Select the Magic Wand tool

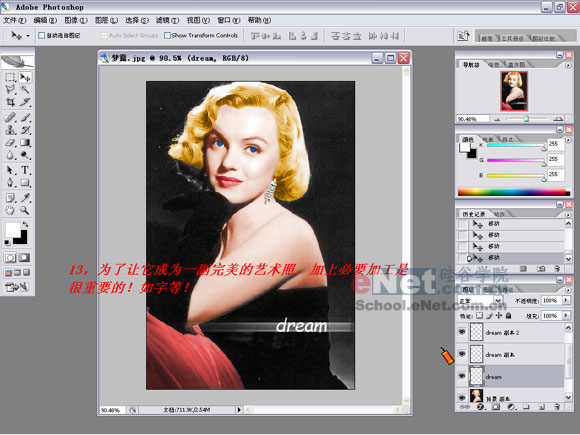pos(25,89)
